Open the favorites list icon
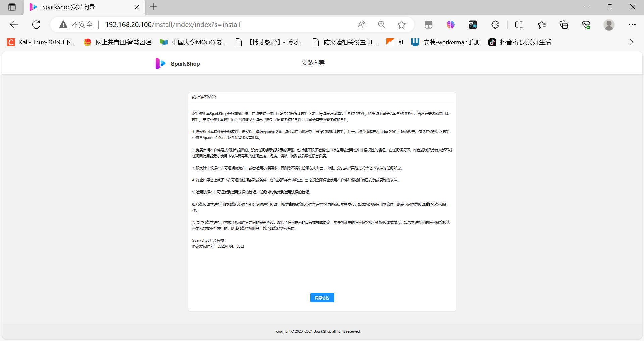This screenshot has height=341, width=644. (541, 24)
